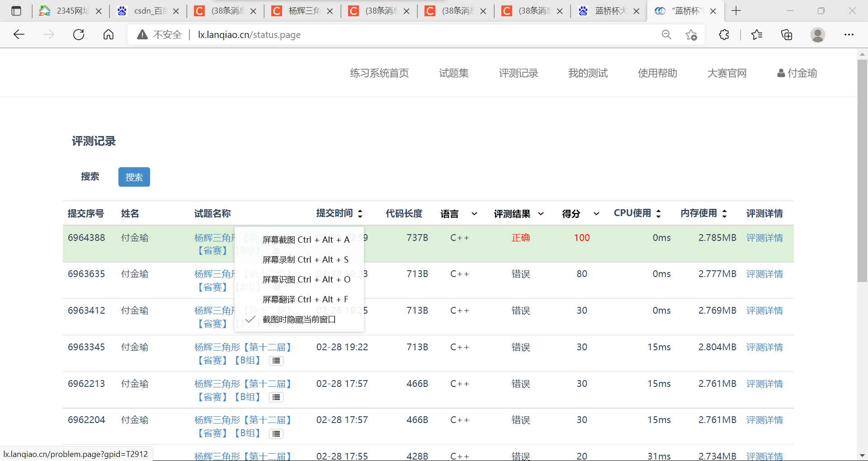Switch to the 2345网址 tab
The image size is (868, 461).
(70, 11)
